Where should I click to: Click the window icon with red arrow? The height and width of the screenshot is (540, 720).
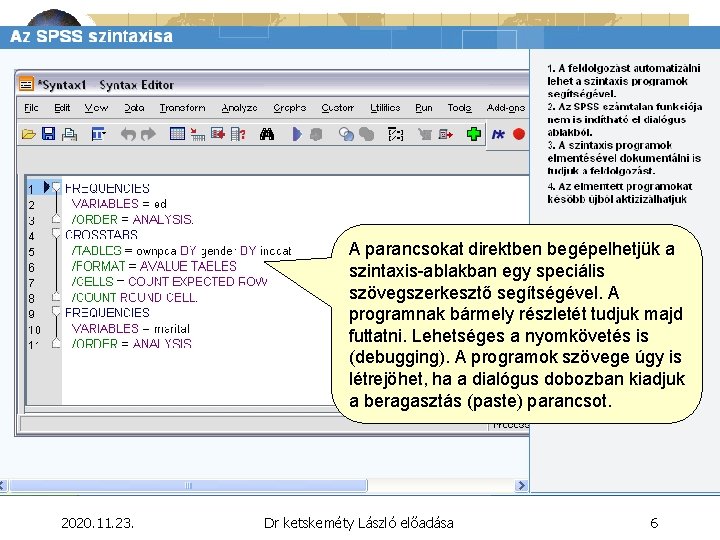445,134
